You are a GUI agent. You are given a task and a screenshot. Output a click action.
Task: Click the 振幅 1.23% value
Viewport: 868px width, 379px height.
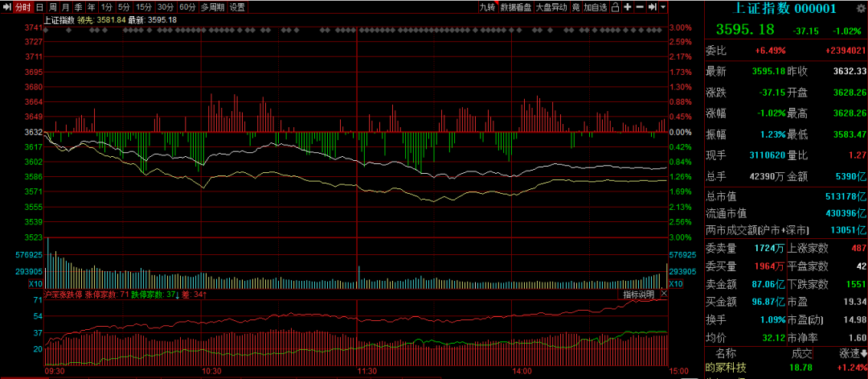point(774,134)
